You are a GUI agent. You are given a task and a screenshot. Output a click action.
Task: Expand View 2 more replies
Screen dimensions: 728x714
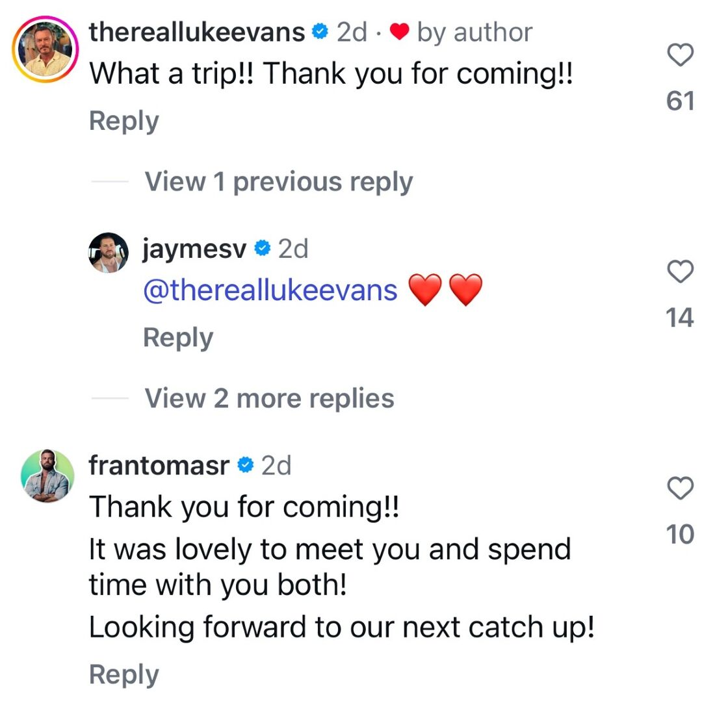point(269,398)
